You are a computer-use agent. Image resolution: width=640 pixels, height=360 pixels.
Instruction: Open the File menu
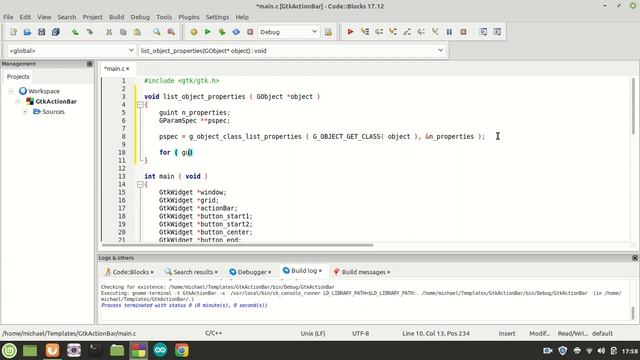coord(8,17)
